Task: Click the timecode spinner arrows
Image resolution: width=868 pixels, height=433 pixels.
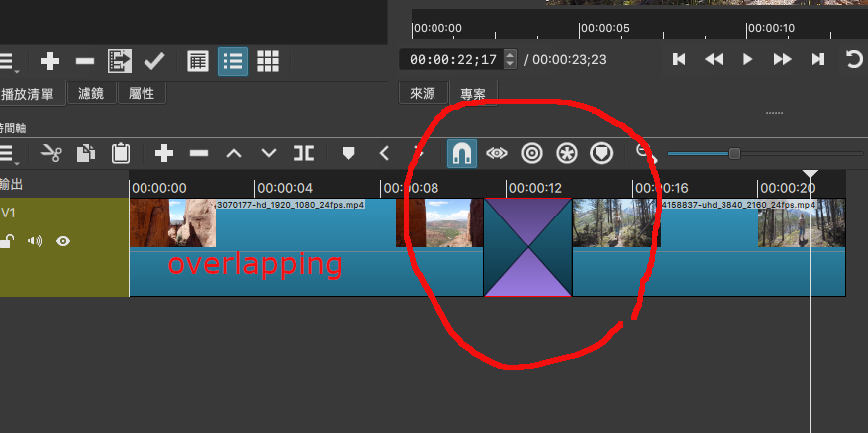Action: 510,59
